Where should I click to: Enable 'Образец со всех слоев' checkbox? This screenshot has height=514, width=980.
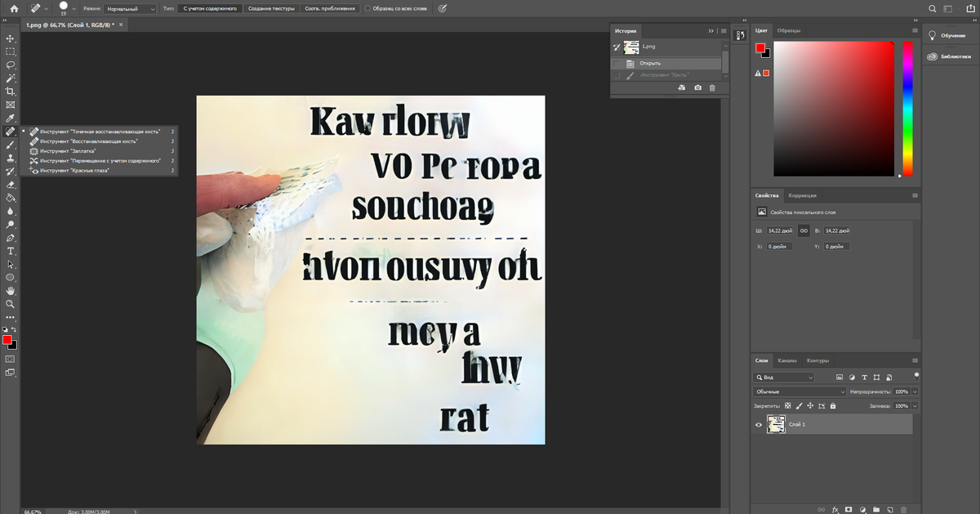pyautogui.click(x=367, y=8)
